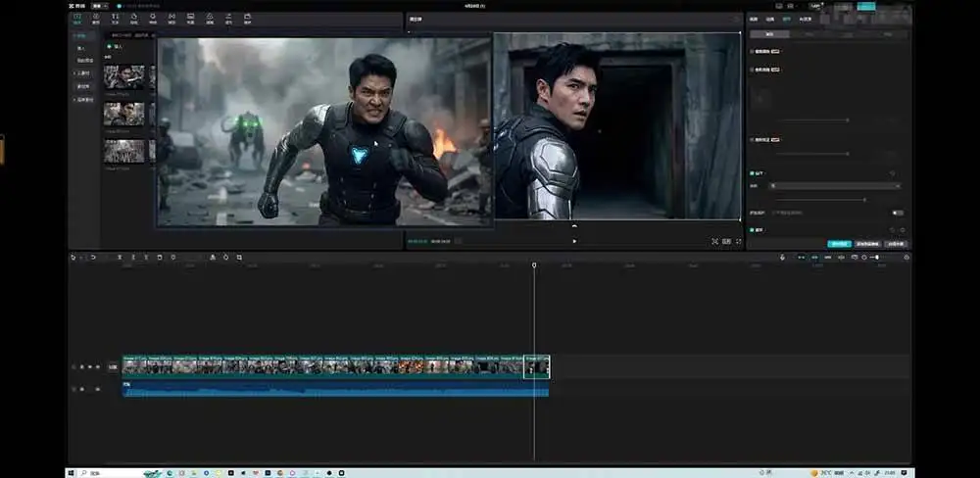Switch to the AI effects tab of the properties panel
This screenshot has width=980, height=478.
coord(805,19)
